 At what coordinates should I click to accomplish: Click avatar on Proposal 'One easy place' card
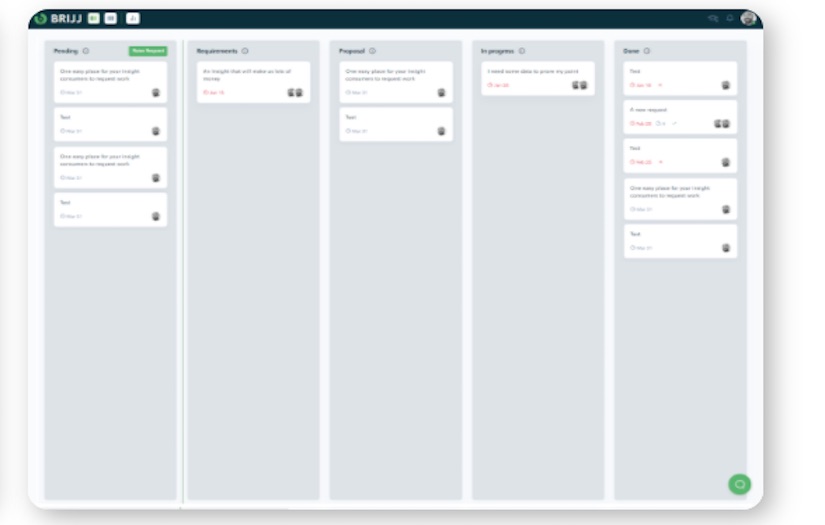pyautogui.click(x=441, y=93)
